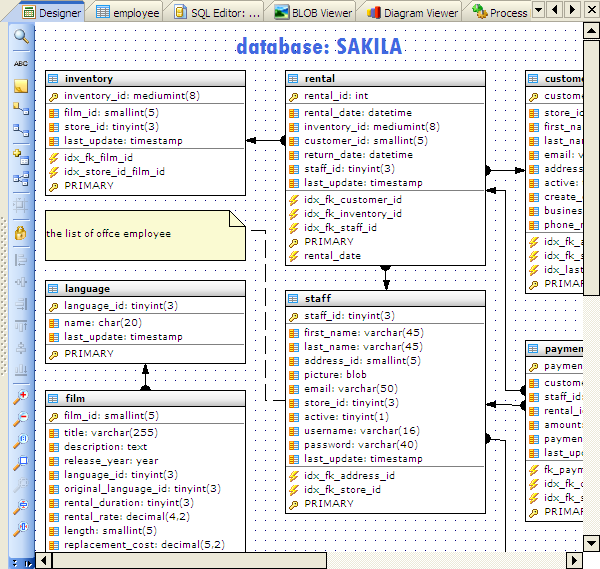Switch to the Designer tab
The height and width of the screenshot is (569, 600).
coord(52,13)
